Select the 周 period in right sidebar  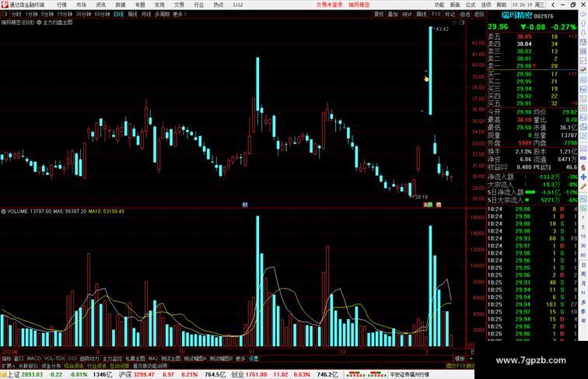click(583, 274)
